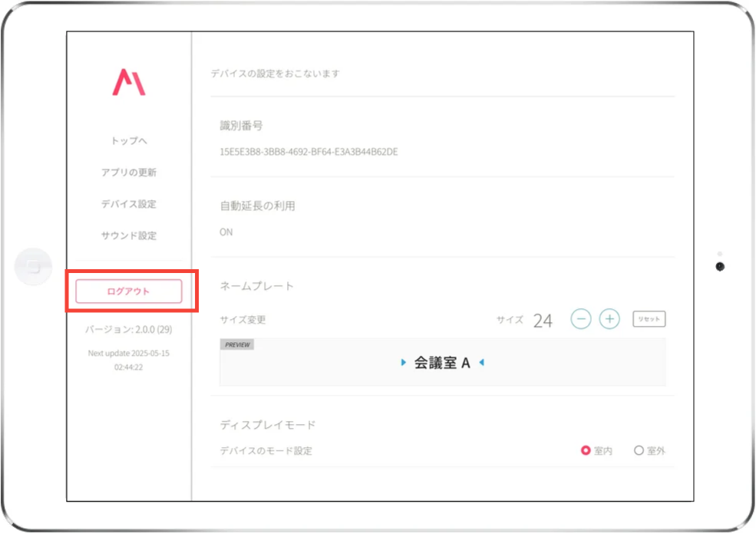Increase nameplate size with plus icon

point(609,319)
